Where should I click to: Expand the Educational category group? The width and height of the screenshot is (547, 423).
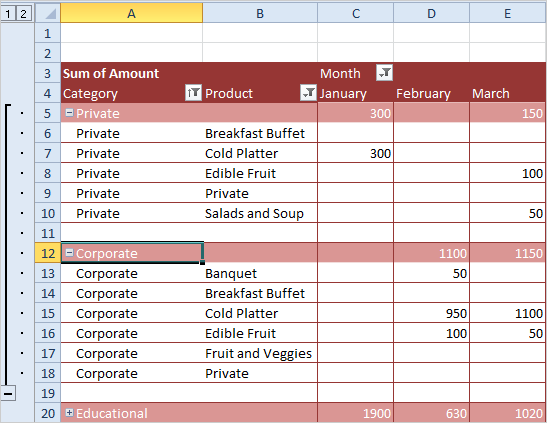(x=69, y=413)
